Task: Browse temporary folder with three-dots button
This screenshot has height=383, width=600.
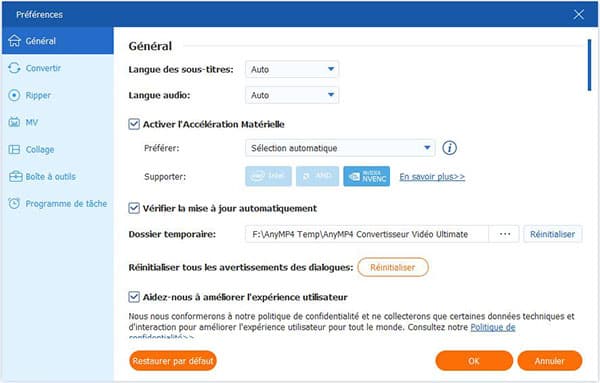Action: [x=505, y=234]
